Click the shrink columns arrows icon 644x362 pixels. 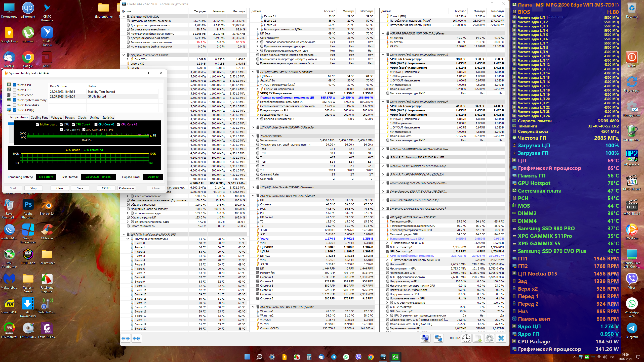click(x=137, y=338)
